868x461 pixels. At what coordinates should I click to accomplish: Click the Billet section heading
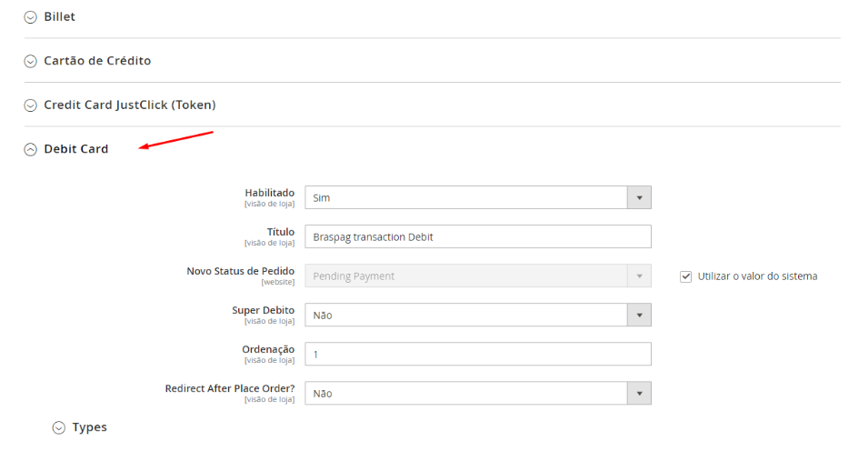(x=60, y=17)
